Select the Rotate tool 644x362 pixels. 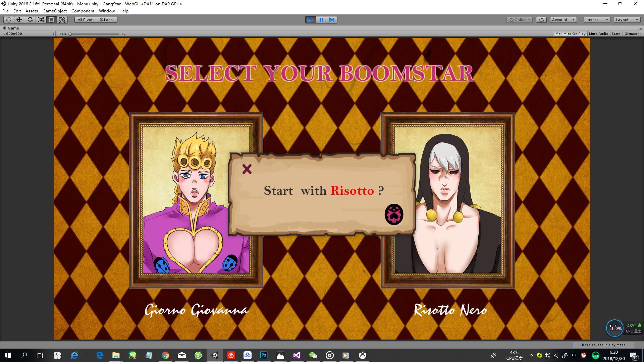30,20
